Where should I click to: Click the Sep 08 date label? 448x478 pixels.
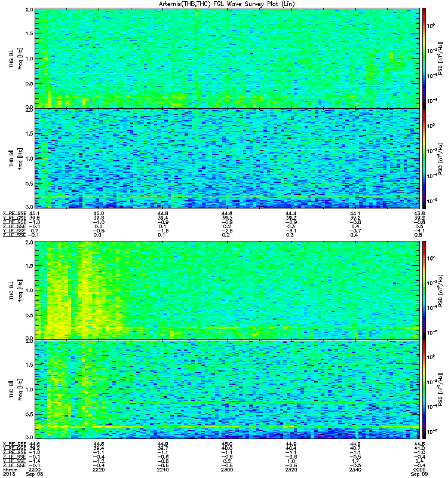[35, 474]
